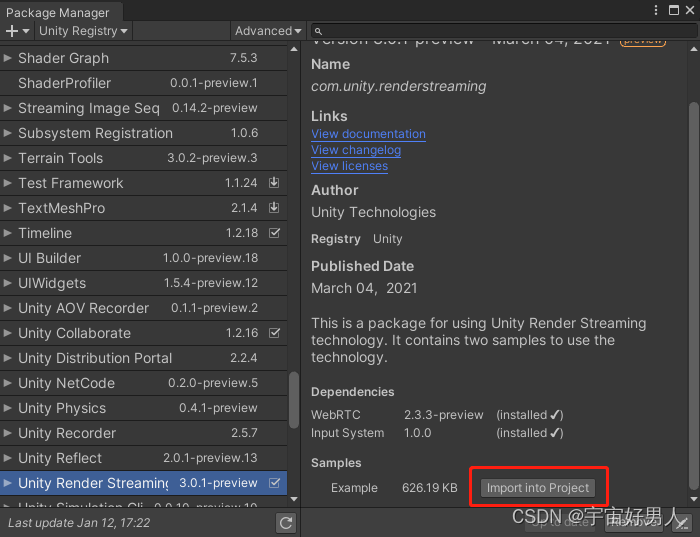The width and height of the screenshot is (700, 537).
Task: Click the details pane scroll up arrow
Action: click(x=693, y=49)
